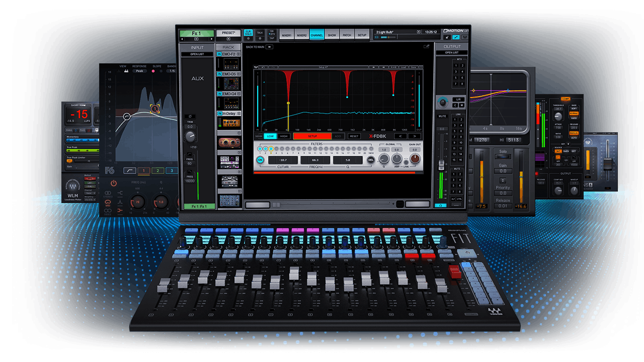Click the BACK TO MAIN arrow
Image resolution: width=644 pixels, height=362 pixels.
tap(269, 47)
